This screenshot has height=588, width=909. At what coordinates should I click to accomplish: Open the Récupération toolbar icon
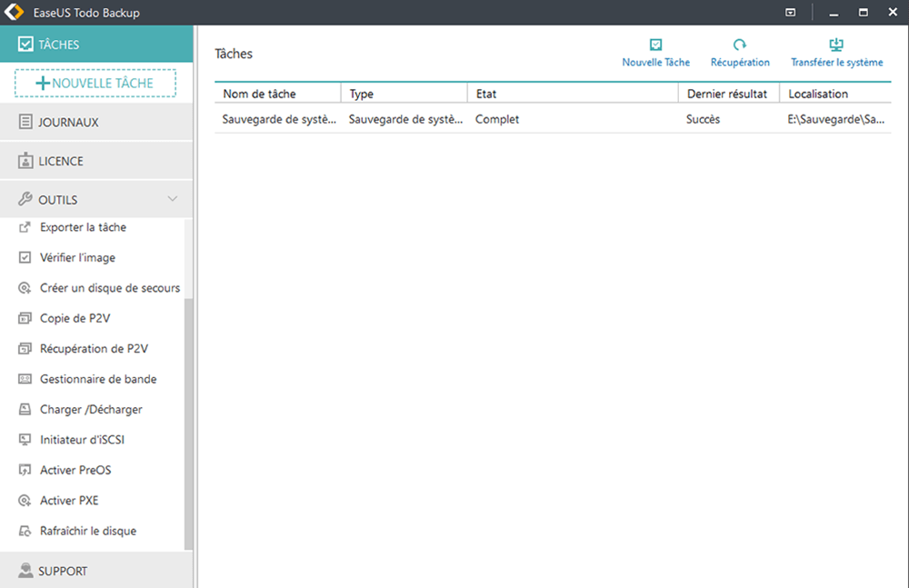coord(740,45)
